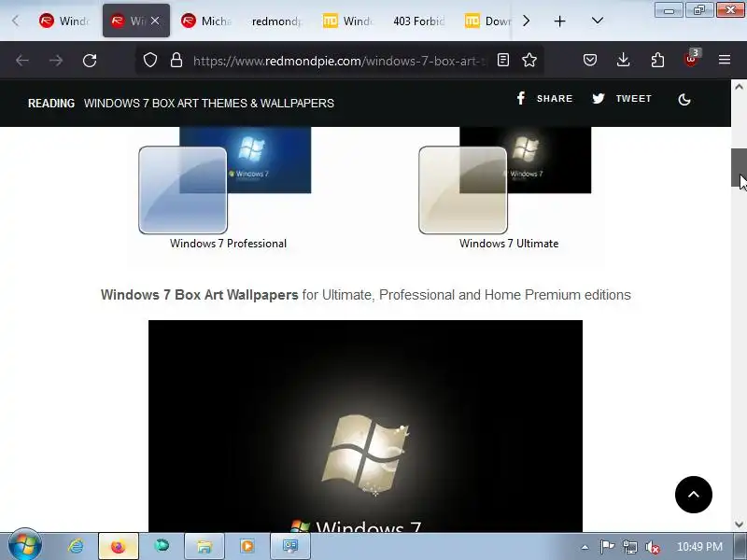Switch to the 'Micha' tab
Viewport: 747px width, 560px height.
(205, 21)
